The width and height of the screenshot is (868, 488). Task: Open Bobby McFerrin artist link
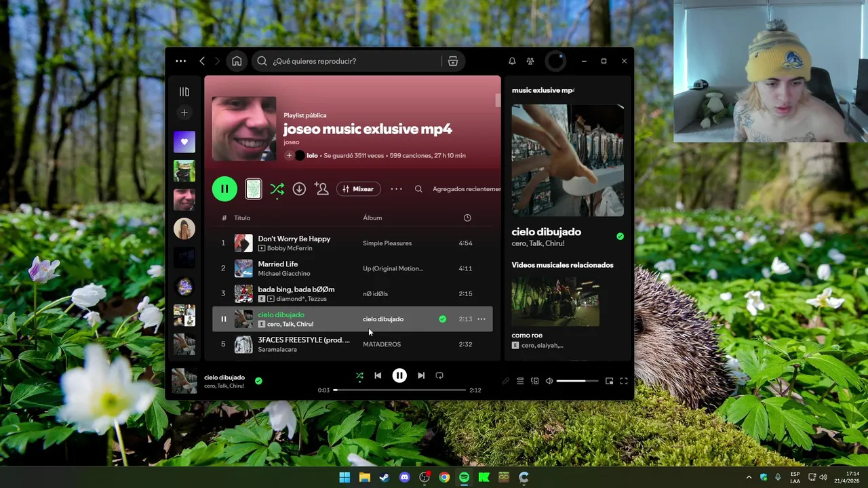(290, 248)
